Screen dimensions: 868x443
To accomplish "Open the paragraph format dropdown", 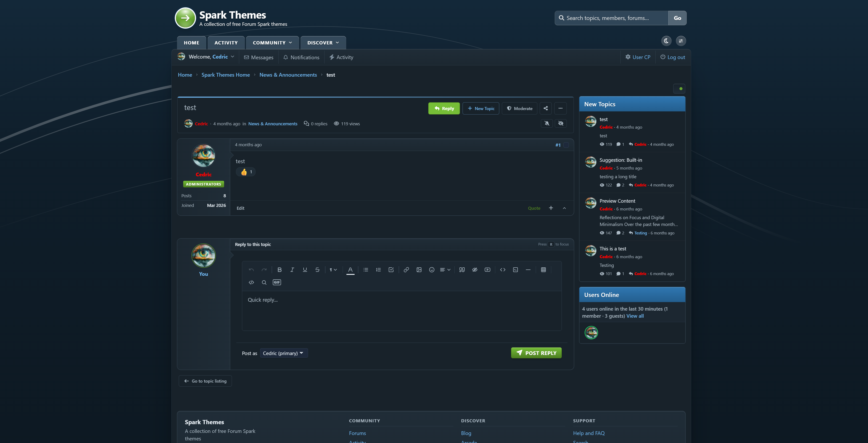I will point(333,269).
